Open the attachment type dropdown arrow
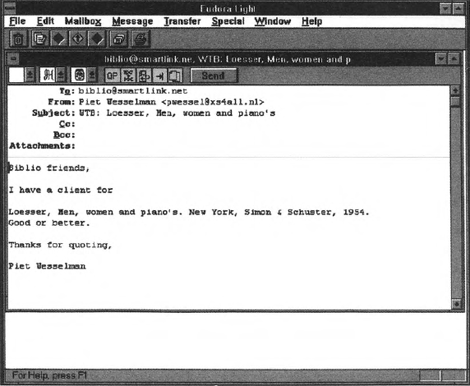 click(x=92, y=75)
